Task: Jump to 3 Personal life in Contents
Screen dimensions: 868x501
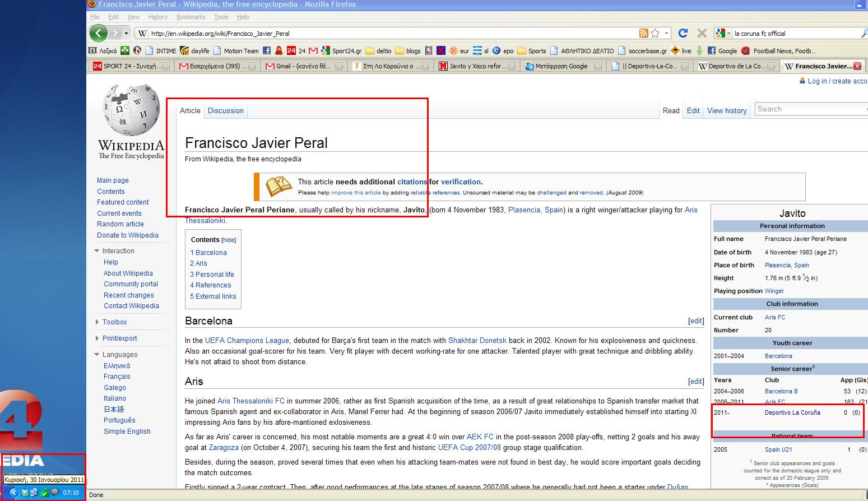Action: pos(212,275)
